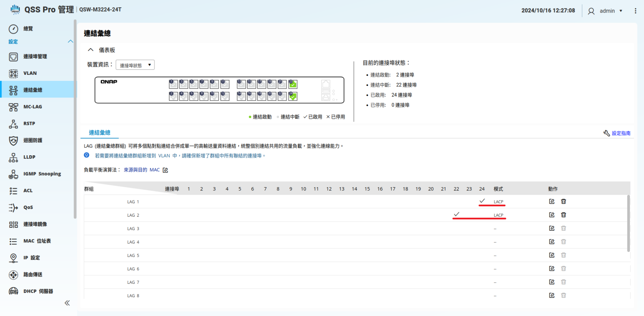Viewport: 644px width, 316px height.
Task: Click the LAG table vertical scrollbar
Action: pos(628,223)
